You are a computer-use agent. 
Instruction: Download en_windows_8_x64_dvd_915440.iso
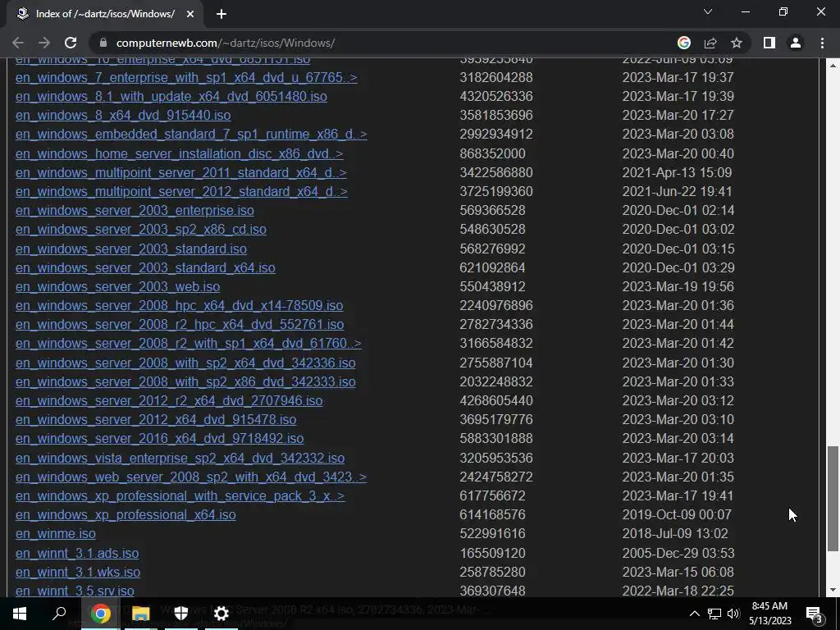coord(123,115)
